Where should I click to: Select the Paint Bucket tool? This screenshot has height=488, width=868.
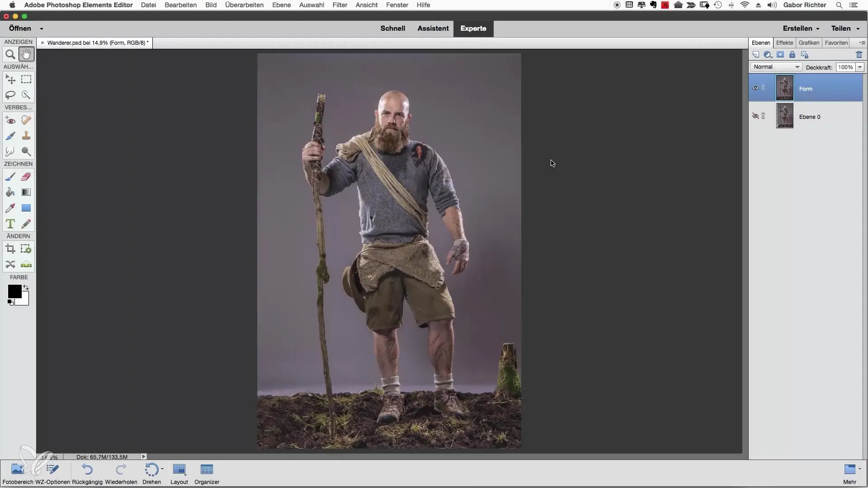click(x=10, y=192)
